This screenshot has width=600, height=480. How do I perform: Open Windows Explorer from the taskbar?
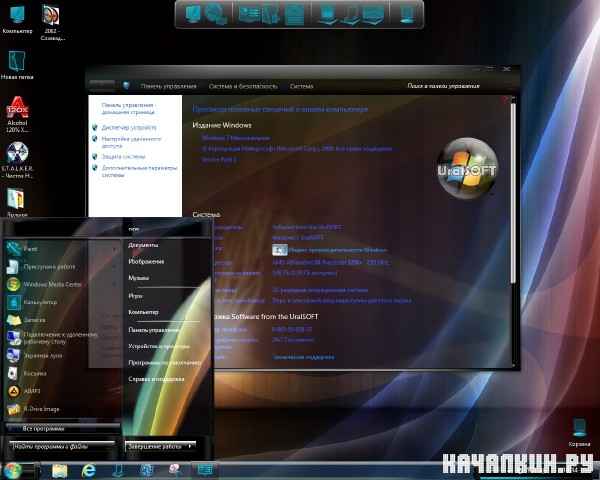[x=59, y=470]
